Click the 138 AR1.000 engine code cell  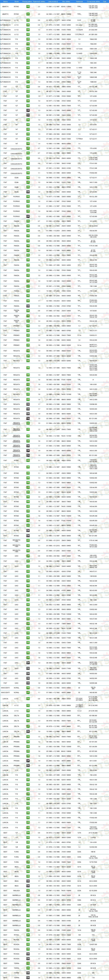[93, 7]
